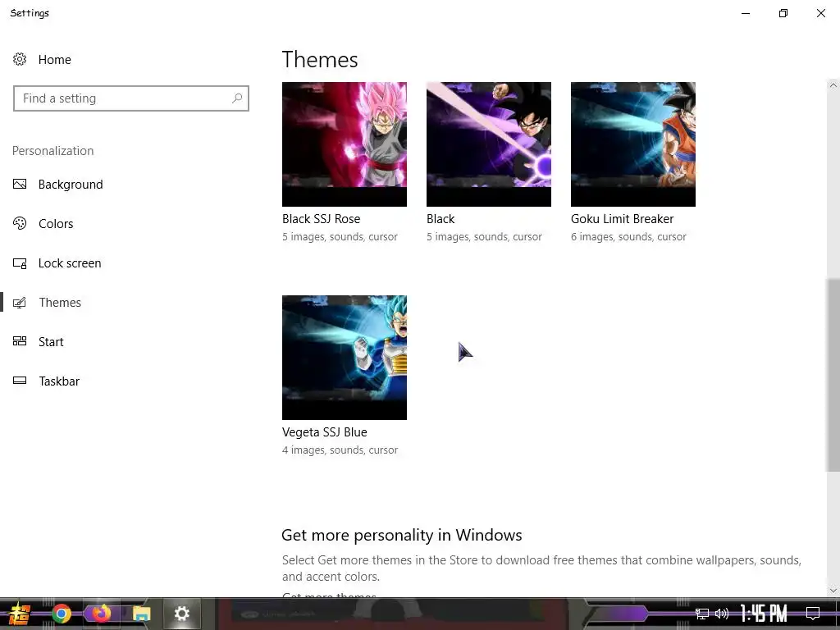Click the Background picture icon
This screenshot has width=840, height=630.
pos(20,185)
